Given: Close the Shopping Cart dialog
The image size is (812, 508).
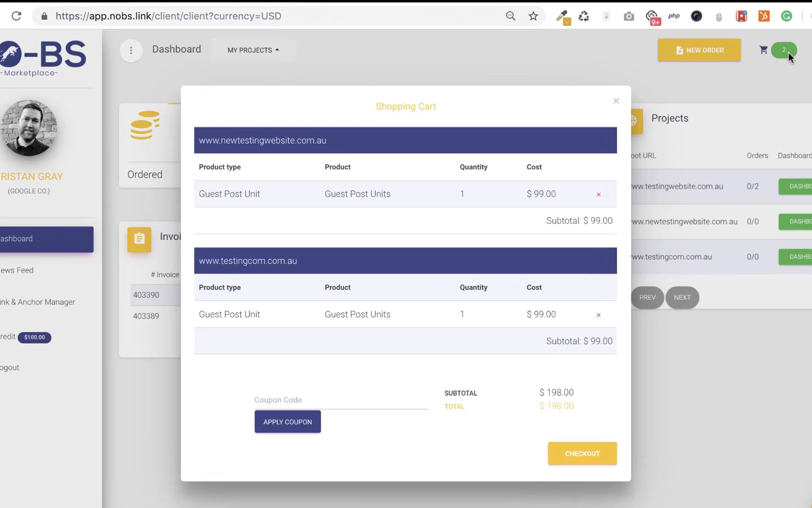Looking at the screenshot, I should click(x=616, y=101).
